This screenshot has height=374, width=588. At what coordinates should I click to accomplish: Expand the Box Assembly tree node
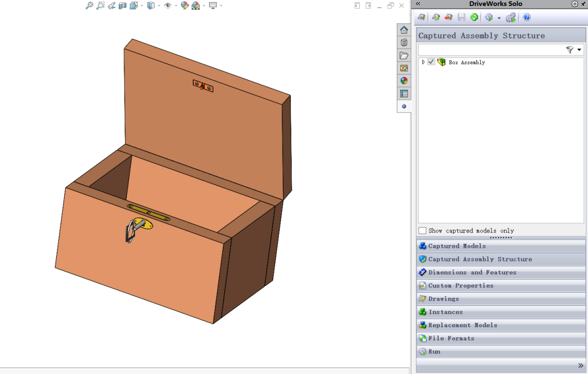click(x=424, y=62)
